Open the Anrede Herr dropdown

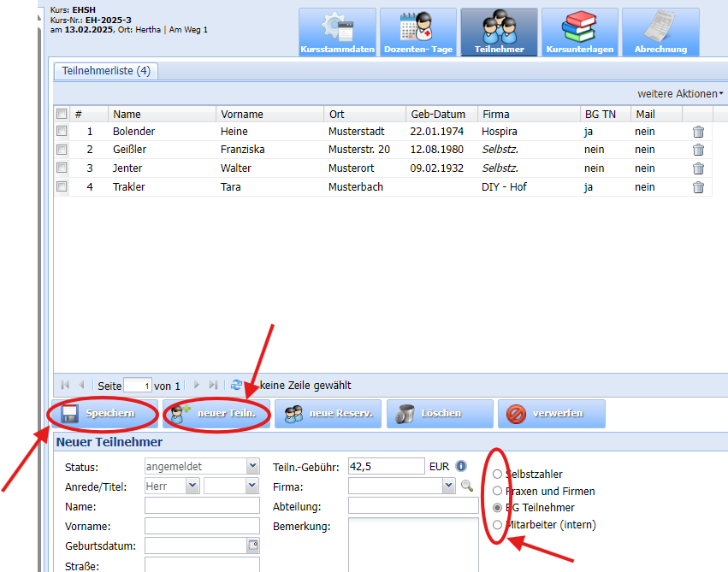[x=192, y=486]
